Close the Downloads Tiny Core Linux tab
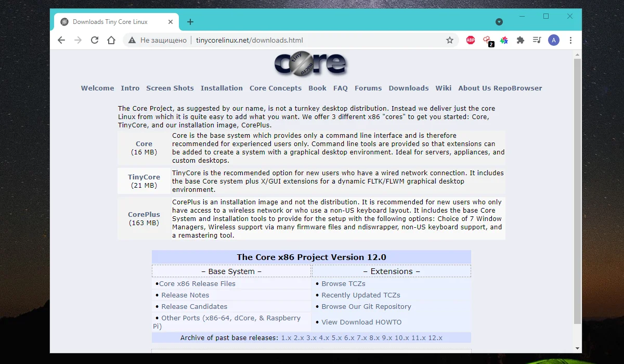 (x=172, y=22)
